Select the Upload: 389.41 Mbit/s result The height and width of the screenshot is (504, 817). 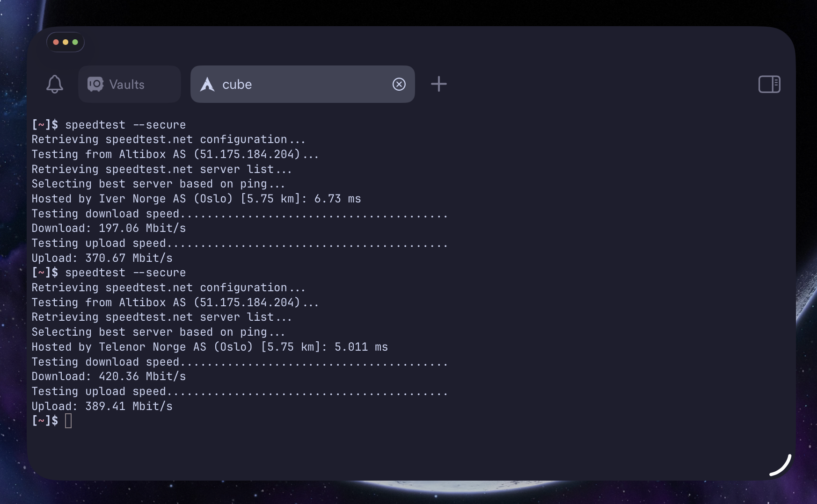click(102, 406)
